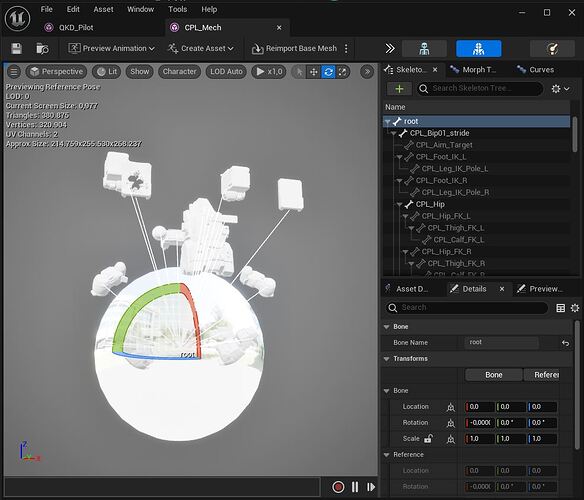
Task: Expand the viewport toolbar overflow chevron
Action: point(367,72)
